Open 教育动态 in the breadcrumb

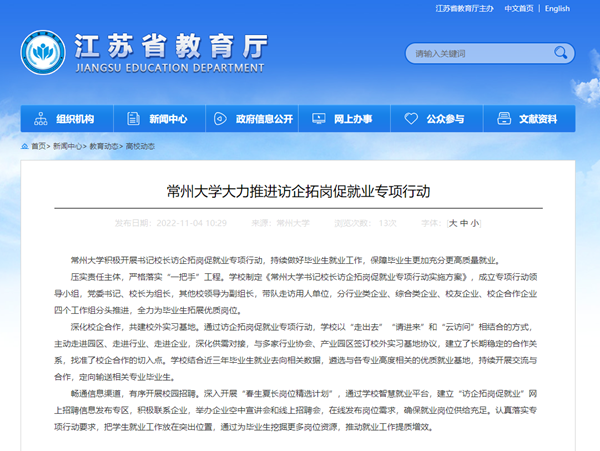(104, 146)
